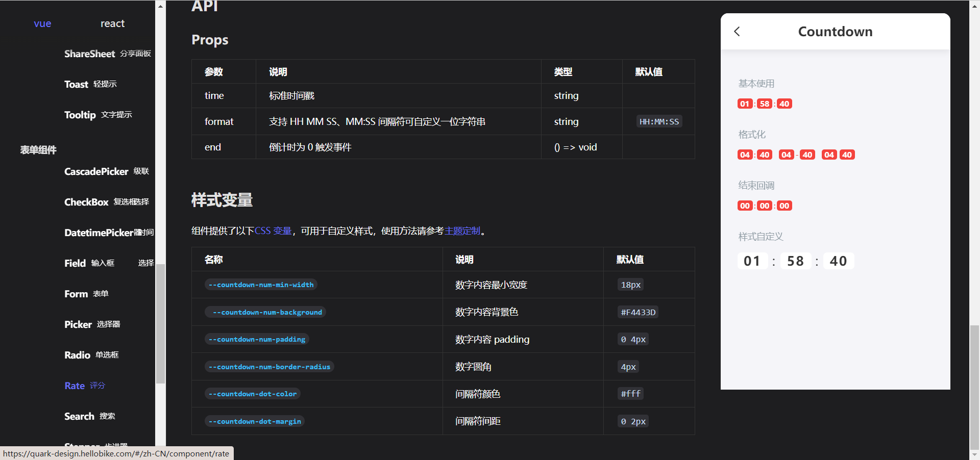980x460 pixels.
Task: Open the Tooltip component page
Action: tap(80, 115)
